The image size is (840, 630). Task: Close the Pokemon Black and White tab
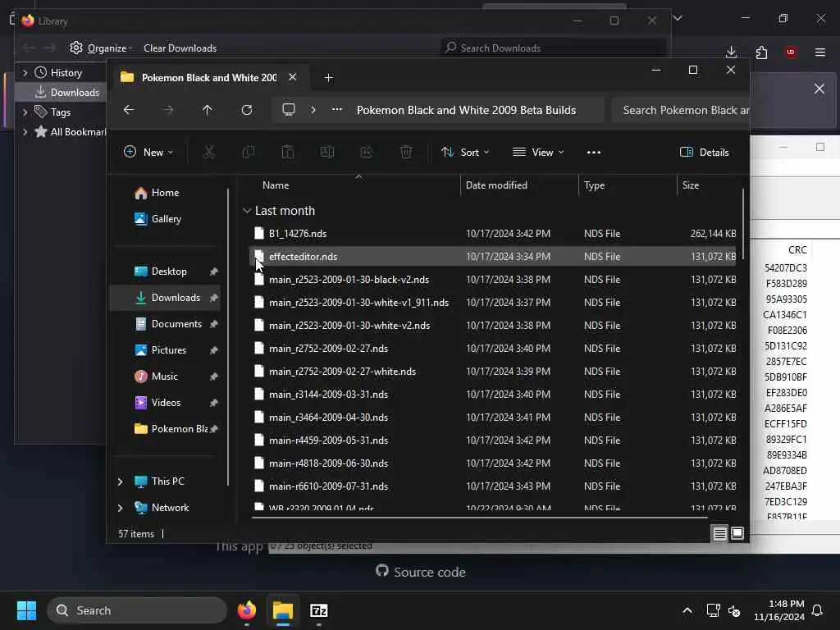[x=293, y=77]
